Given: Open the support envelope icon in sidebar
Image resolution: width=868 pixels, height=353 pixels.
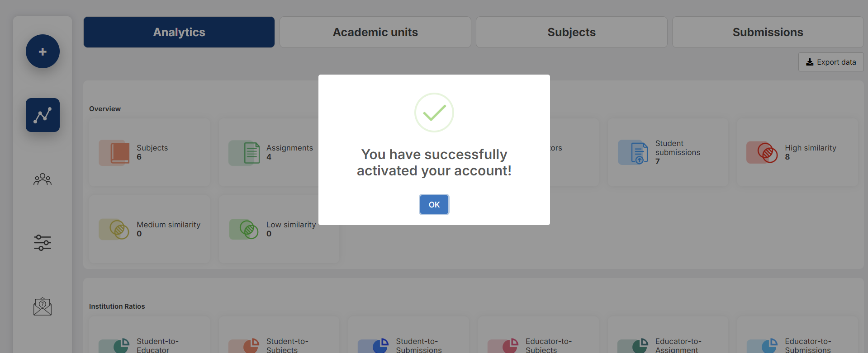Looking at the screenshot, I should click(x=43, y=306).
